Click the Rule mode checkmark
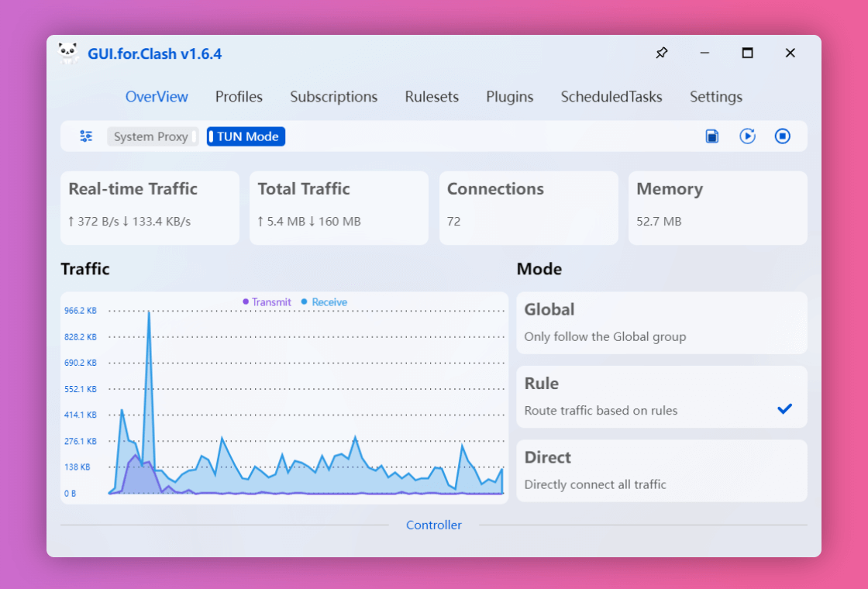The width and height of the screenshot is (868, 589). (784, 409)
